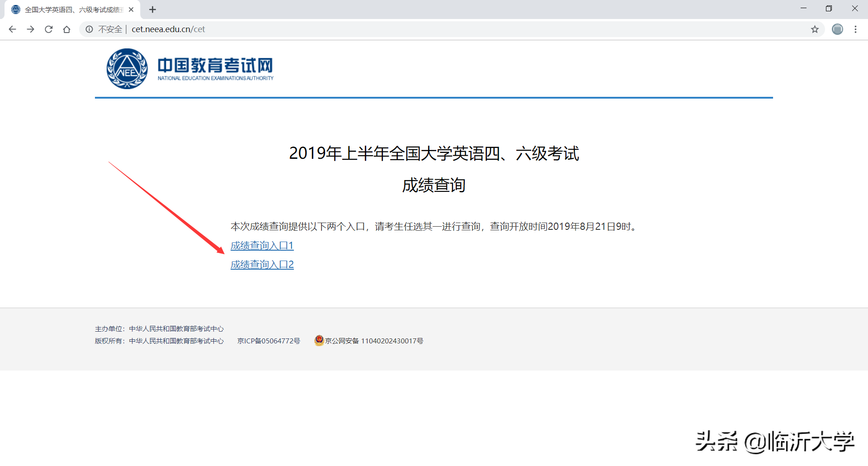The image size is (868, 466).
Task: Open the address bar suggestions dropdown
Action: pos(271,29)
